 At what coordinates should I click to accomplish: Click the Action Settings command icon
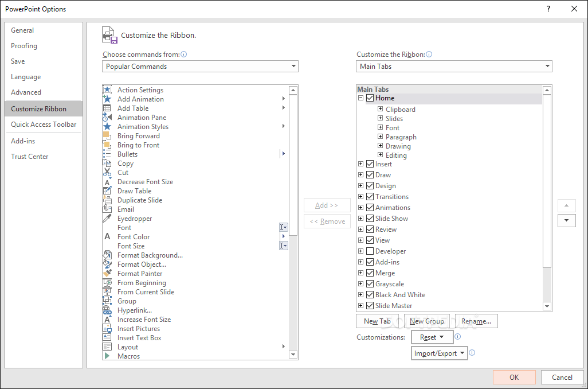coord(107,90)
